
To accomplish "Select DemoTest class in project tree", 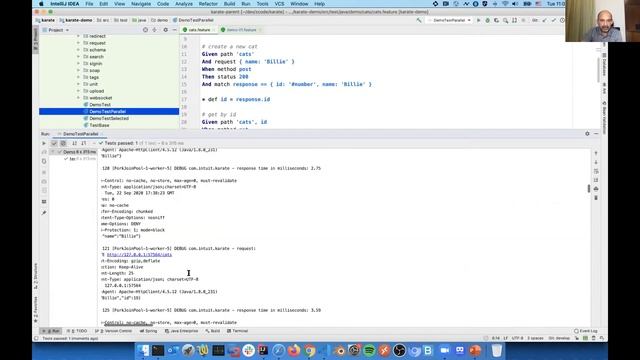I will (x=100, y=104).
